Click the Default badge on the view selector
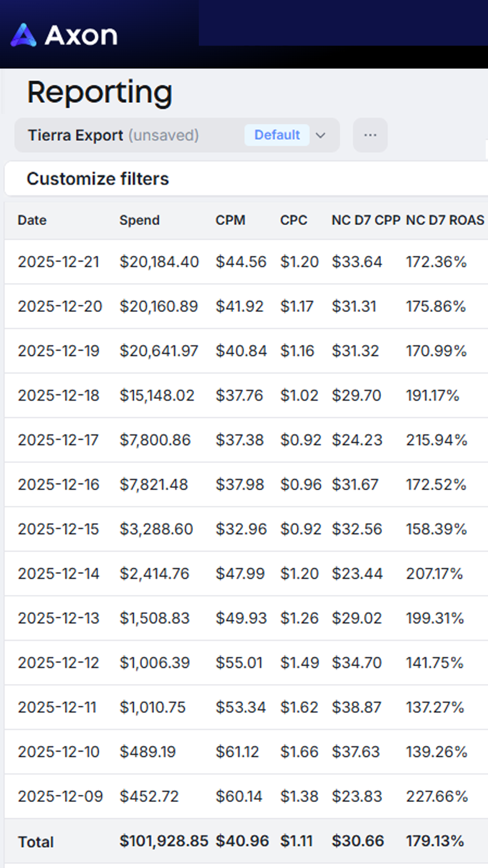Viewport: 488px width, 868px height. pyautogui.click(x=277, y=135)
